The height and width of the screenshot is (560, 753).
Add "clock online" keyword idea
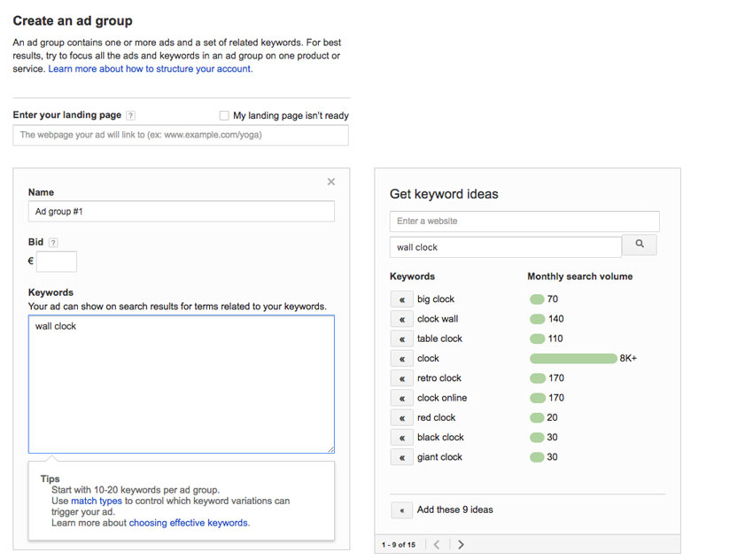point(401,397)
